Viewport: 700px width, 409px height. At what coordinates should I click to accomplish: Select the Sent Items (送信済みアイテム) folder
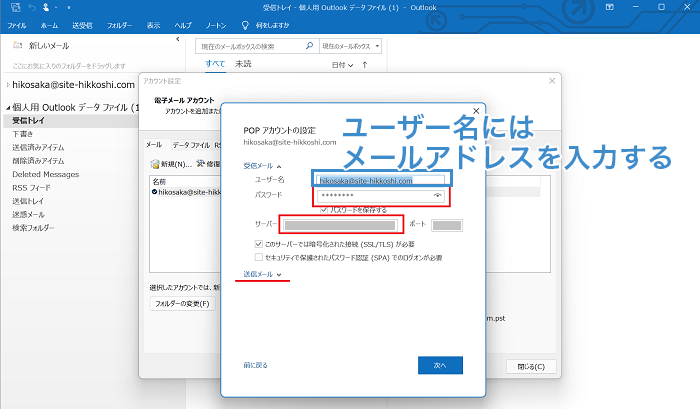tap(38, 147)
